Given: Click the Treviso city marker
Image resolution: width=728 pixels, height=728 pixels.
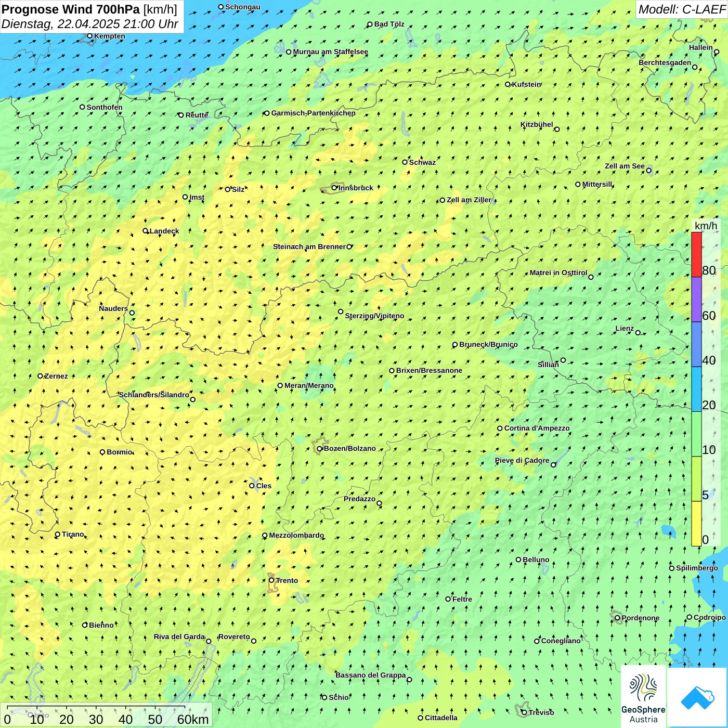Looking at the screenshot, I should click(524, 712).
